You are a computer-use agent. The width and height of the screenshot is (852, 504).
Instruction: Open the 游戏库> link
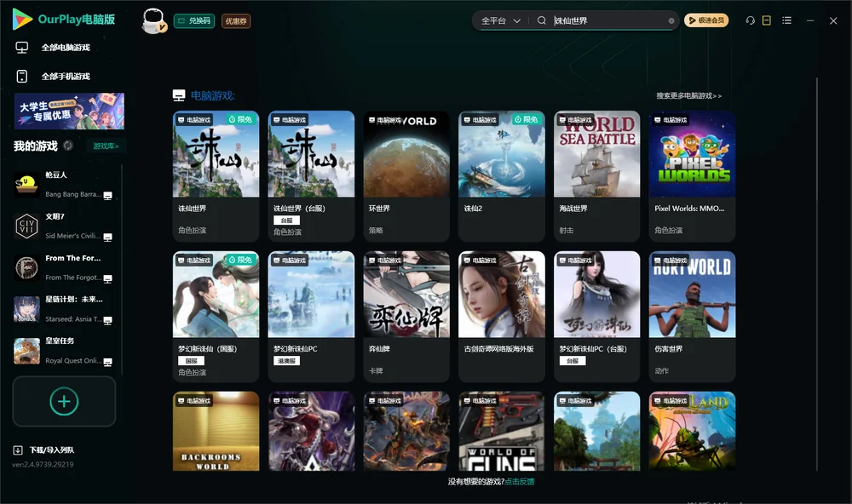[106, 146]
